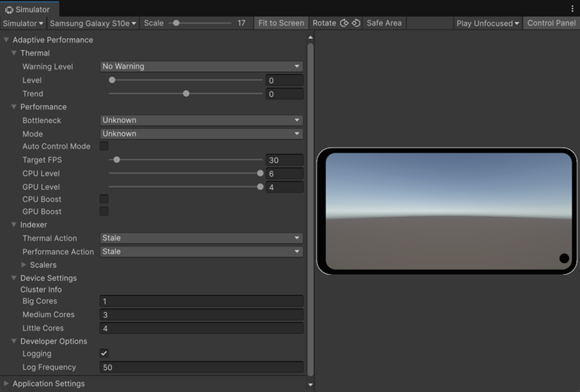Select the Simulator tab
Viewport: 580px width, 392px height.
point(28,10)
